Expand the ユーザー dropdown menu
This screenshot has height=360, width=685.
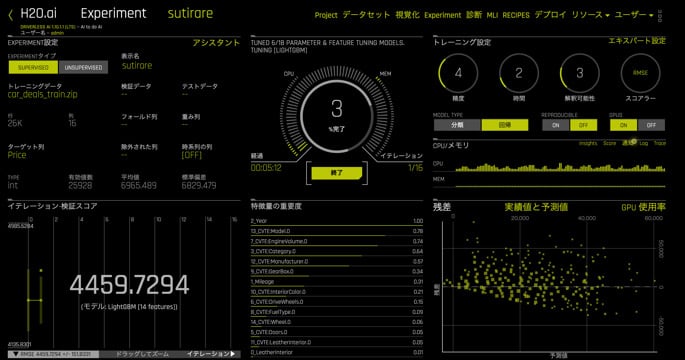633,15
